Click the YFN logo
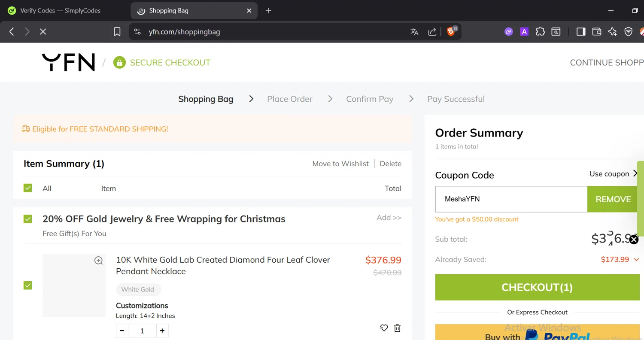The image size is (644, 340). (68, 62)
